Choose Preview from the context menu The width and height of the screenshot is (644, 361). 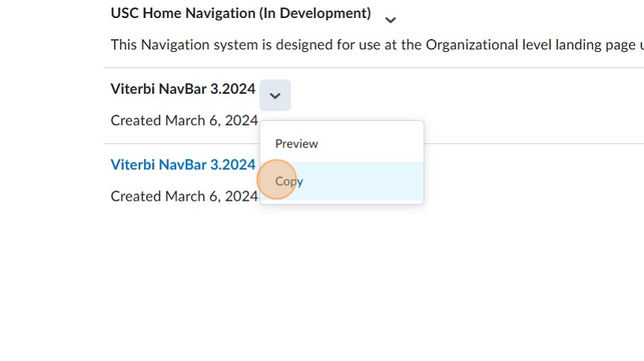(x=297, y=144)
